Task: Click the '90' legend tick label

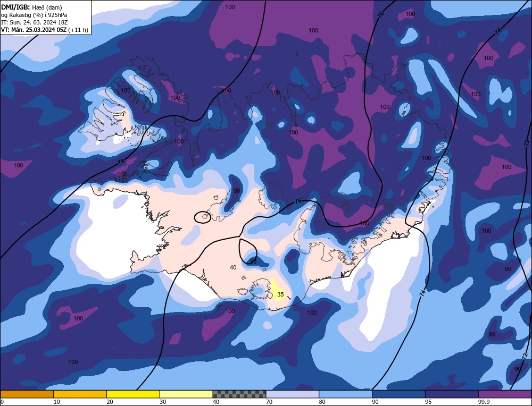Action: (375, 402)
